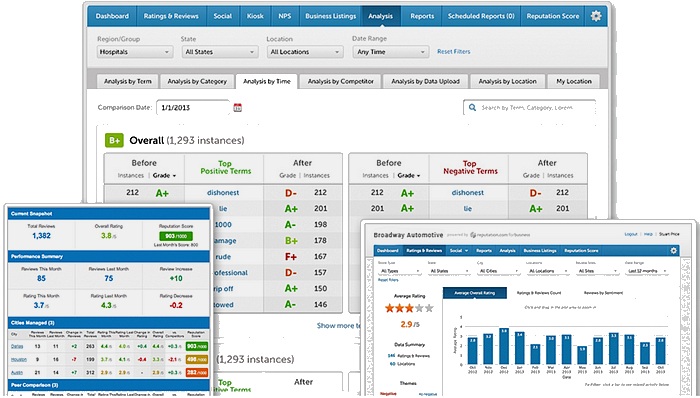
Task: Click reputation.com logo in Broadway Automotive header
Action: click(x=500, y=235)
